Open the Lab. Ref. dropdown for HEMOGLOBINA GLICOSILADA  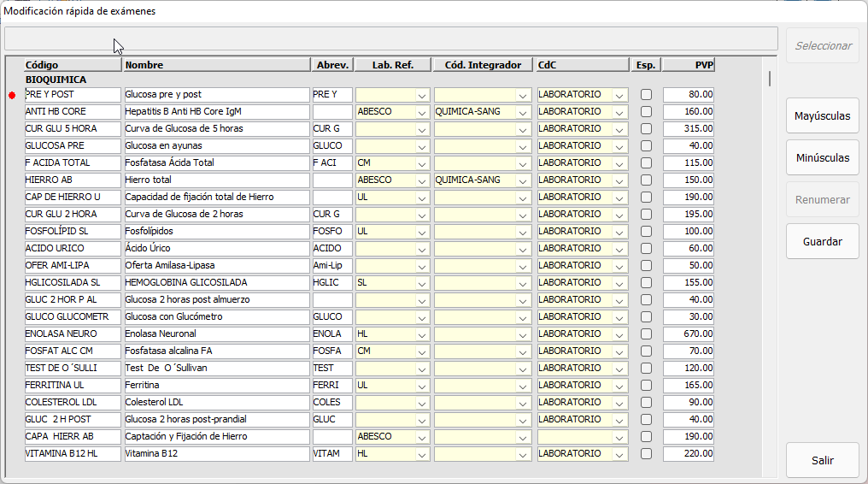coord(422,283)
